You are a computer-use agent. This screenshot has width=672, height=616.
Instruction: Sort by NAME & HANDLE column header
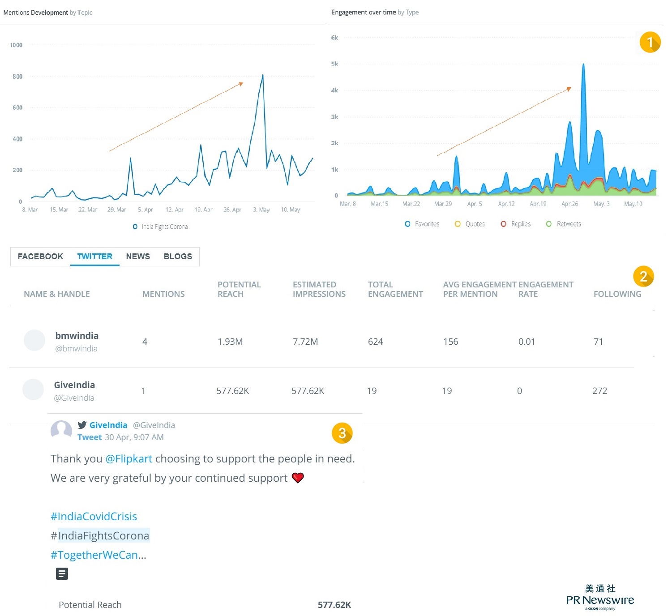57,294
